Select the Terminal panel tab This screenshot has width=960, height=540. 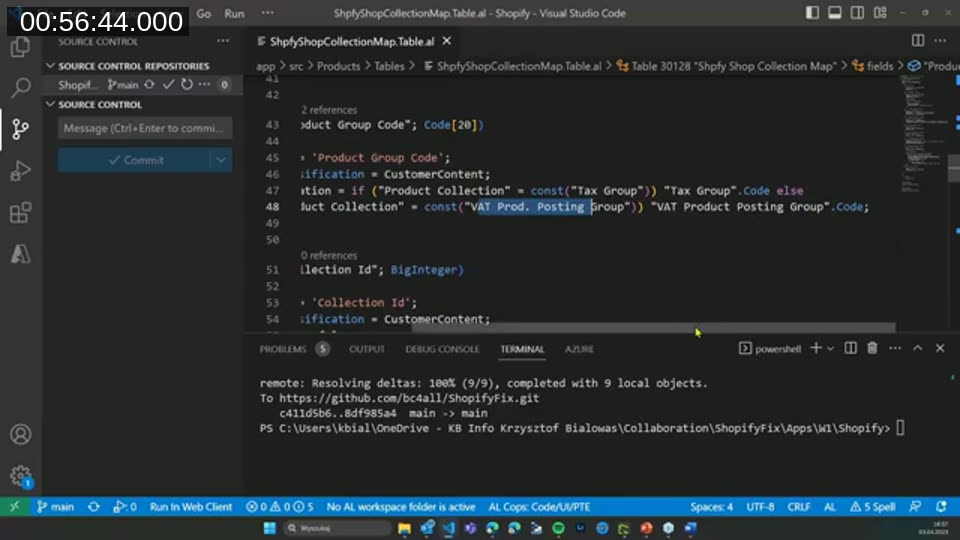[522, 349]
